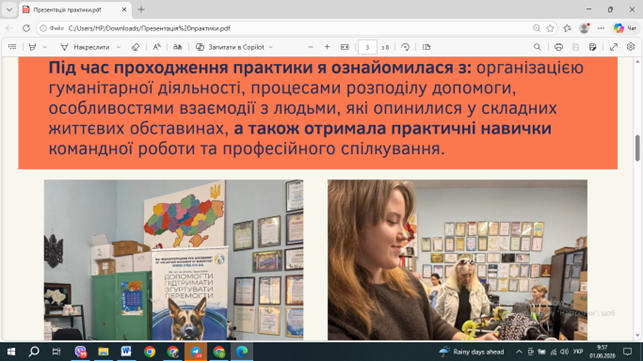Open browser settings and more menu
Viewport: 643px width, 361px height.
pos(601,28)
